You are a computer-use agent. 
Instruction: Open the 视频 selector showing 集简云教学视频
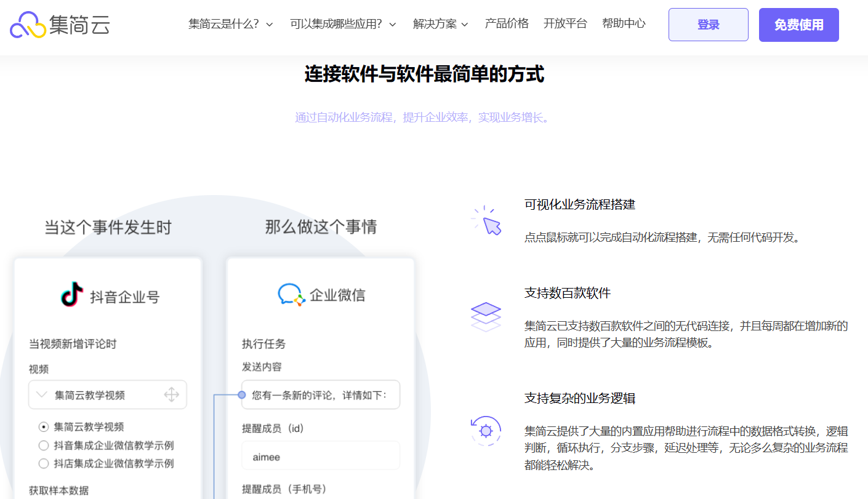(98, 395)
